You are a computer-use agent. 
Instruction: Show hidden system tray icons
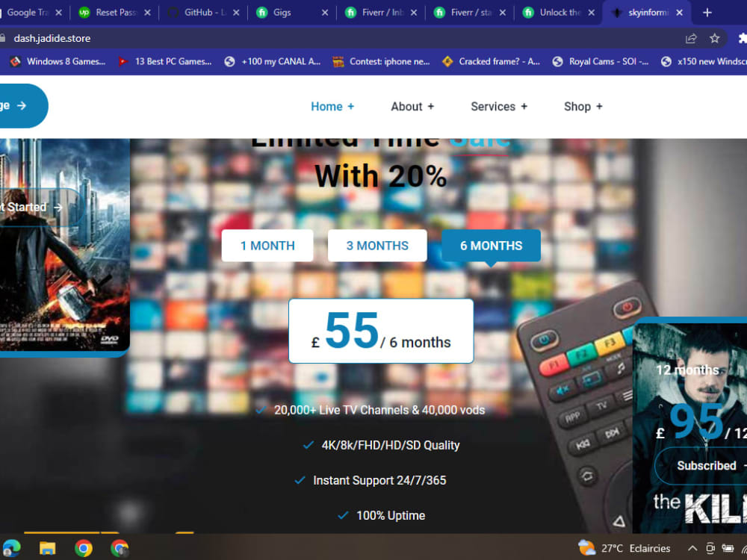[x=692, y=549]
